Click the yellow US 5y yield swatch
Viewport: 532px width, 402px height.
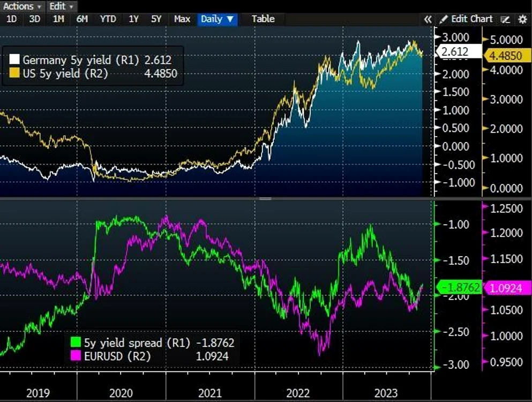[x=14, y=73]
